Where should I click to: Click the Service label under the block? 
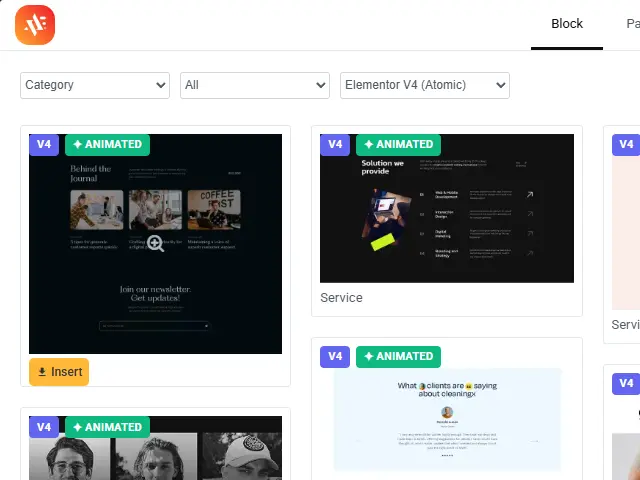[x=341, y=298]
